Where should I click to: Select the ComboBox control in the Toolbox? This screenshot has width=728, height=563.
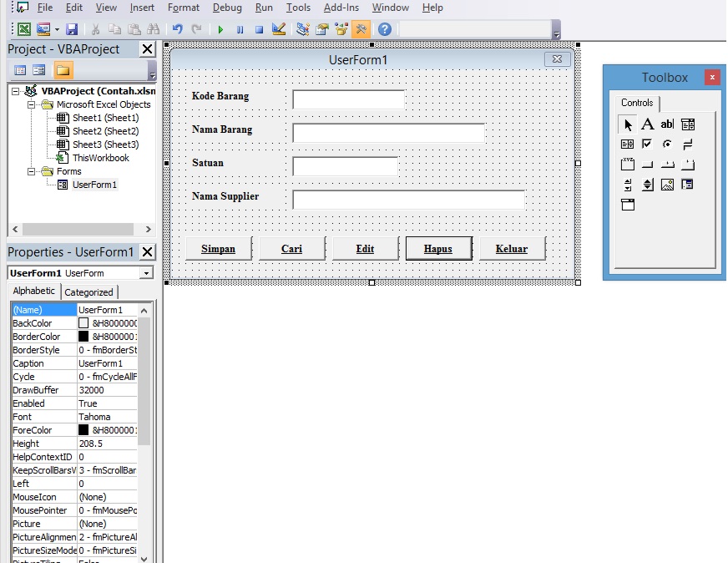(686, 125)
